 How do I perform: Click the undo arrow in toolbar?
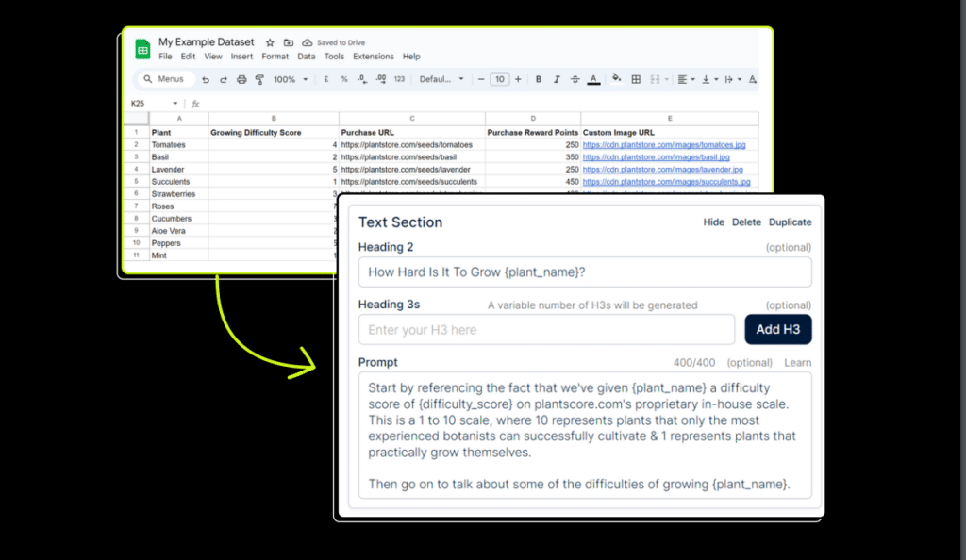pyautogui.click(x=205, y=80)
